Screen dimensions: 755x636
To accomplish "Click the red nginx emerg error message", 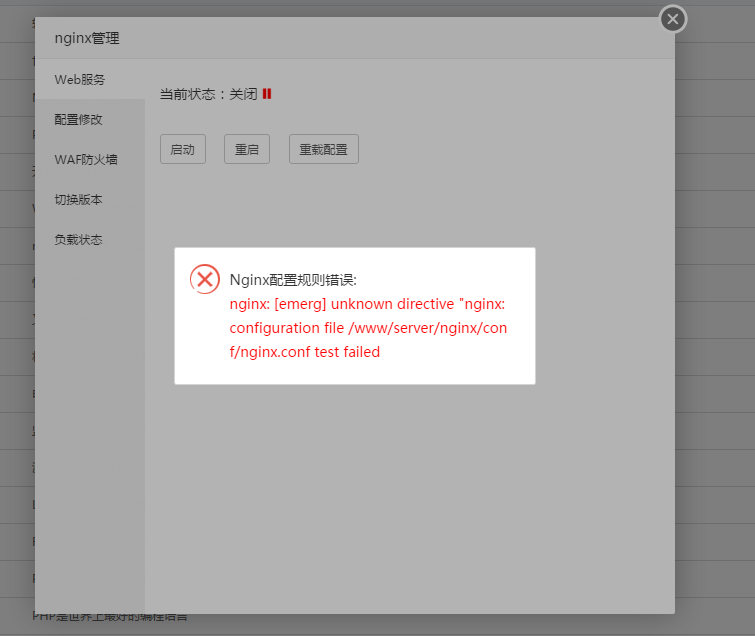I will [x=368, y=328].
